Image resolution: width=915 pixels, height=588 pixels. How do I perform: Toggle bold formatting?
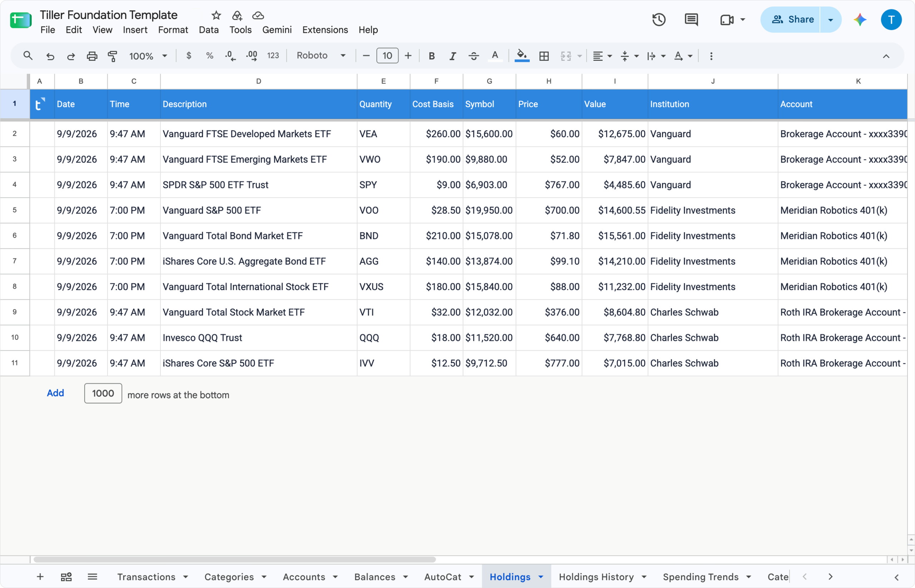[432, 56]
